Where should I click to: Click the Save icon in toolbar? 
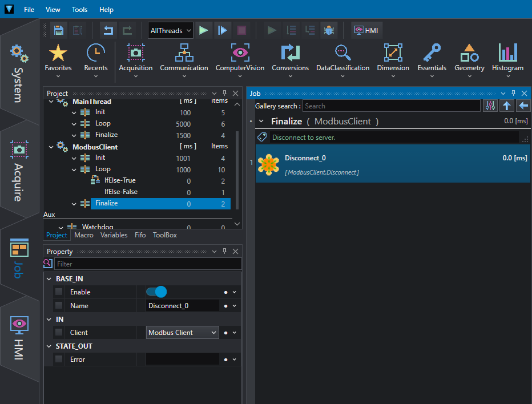(59, 31)
